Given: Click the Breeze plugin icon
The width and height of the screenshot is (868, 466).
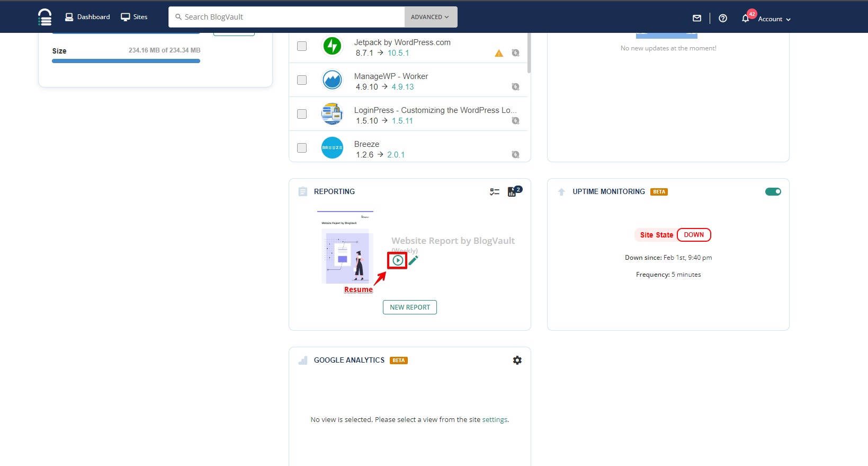Looking at the screenshot, I should click(x=333, y=147).
